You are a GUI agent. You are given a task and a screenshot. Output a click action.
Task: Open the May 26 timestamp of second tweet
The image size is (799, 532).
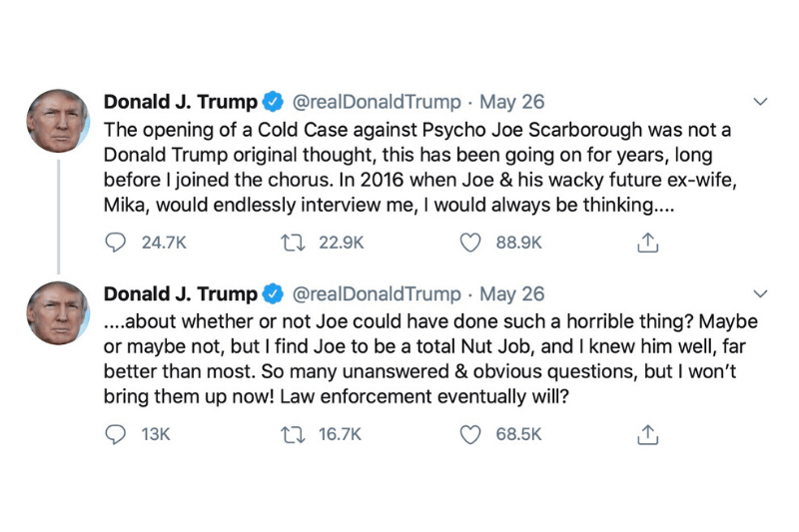point(512,293)
